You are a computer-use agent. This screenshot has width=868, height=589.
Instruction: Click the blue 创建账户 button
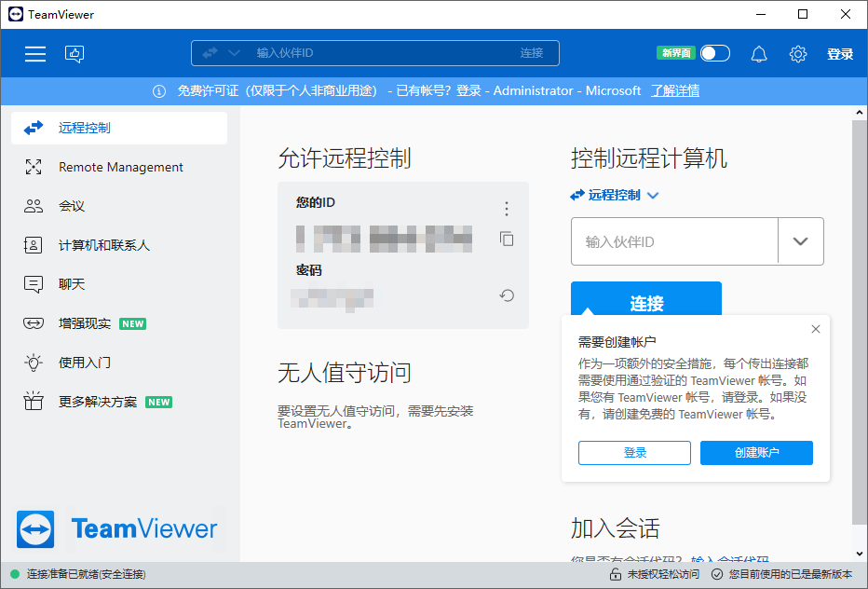[x=756, y=453]
